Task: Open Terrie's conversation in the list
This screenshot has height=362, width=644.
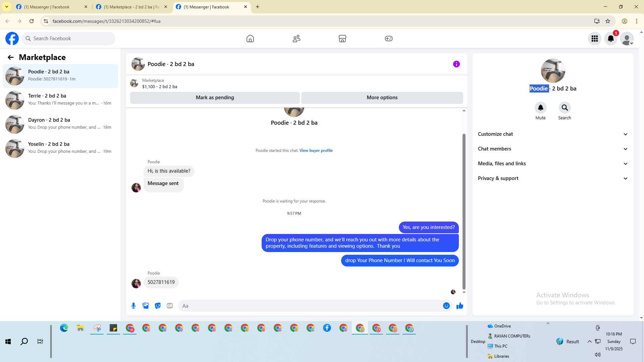Action: 60,100
